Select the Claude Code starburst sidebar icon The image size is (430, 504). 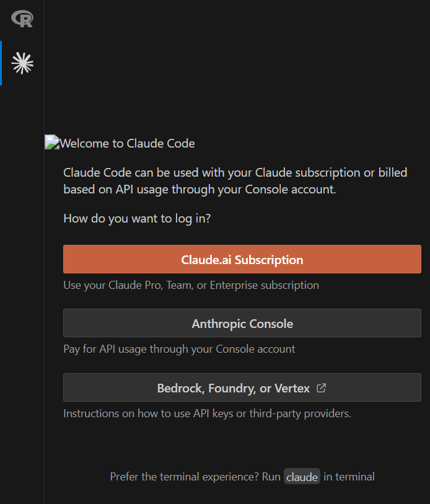tap(22, 63)
